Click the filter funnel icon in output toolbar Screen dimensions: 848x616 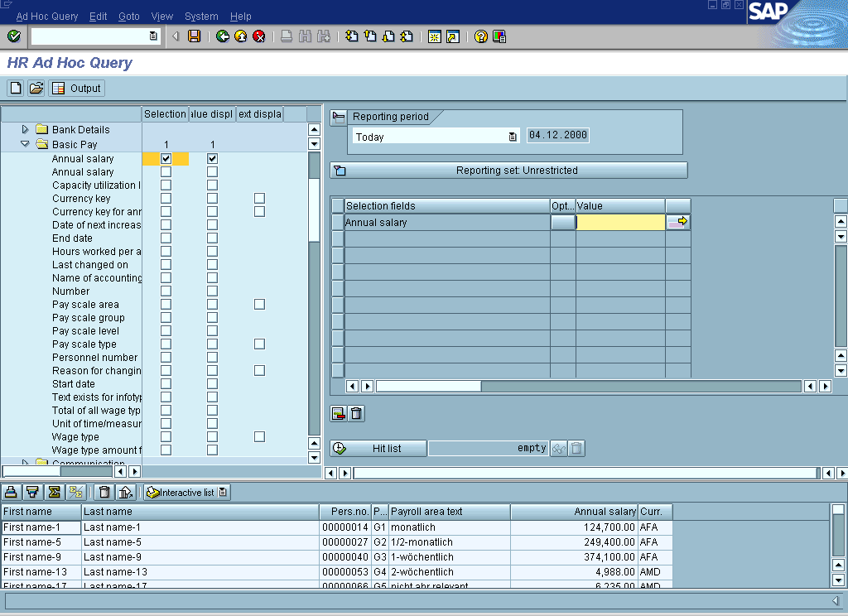tap(32, 492)
